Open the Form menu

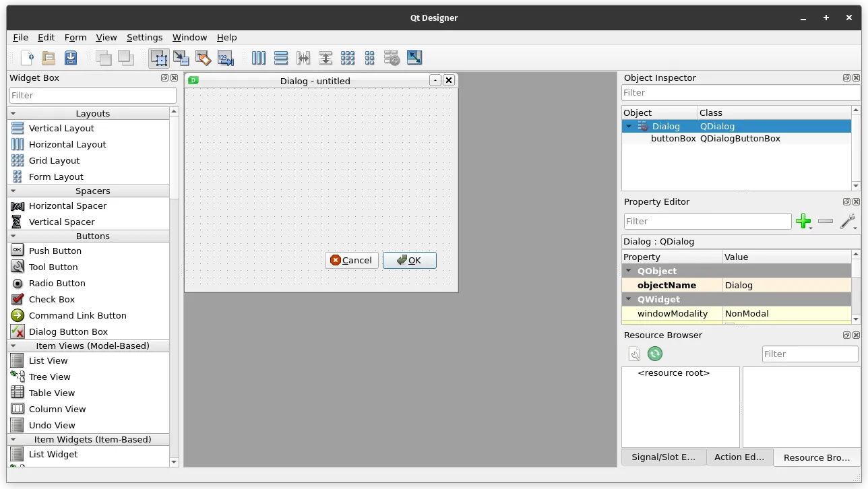pyautogui.click(x=75, y=38)
